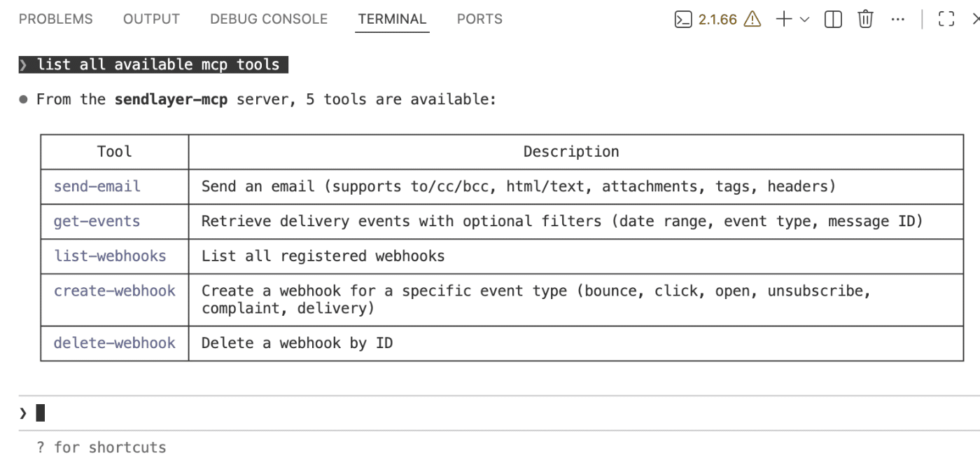Open the terminal overflow menu with the ellipsis

pos(898,19)
